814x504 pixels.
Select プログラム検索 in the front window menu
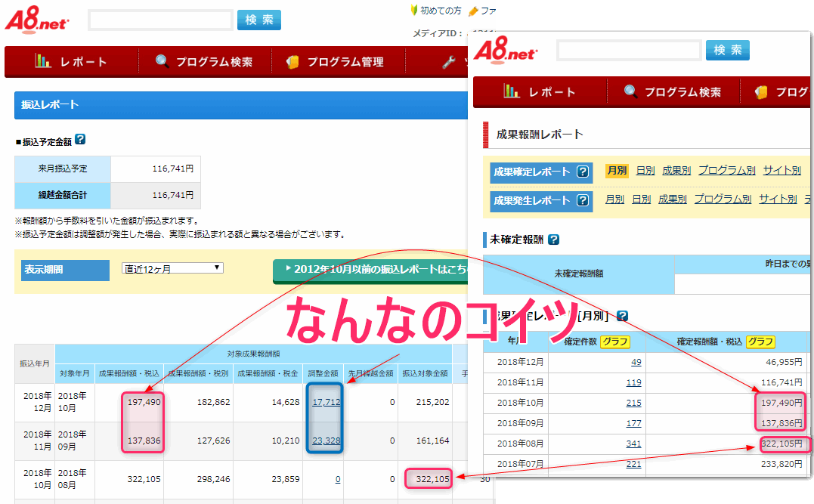click(673, 92)
